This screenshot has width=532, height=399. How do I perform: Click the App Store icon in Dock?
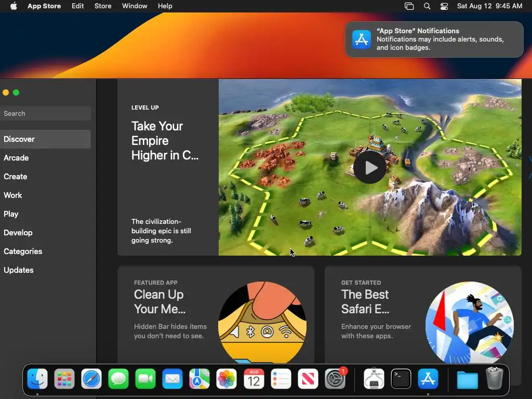click(x=428, y=379)
